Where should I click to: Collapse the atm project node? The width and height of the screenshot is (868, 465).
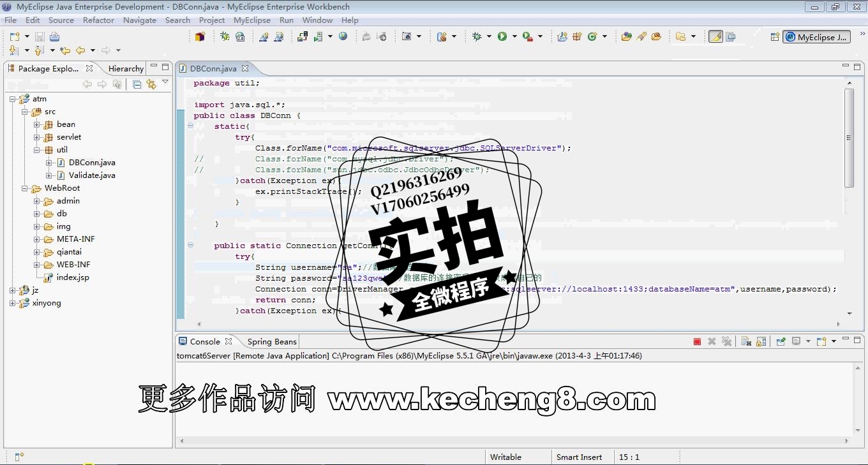(x=13, y=99)
